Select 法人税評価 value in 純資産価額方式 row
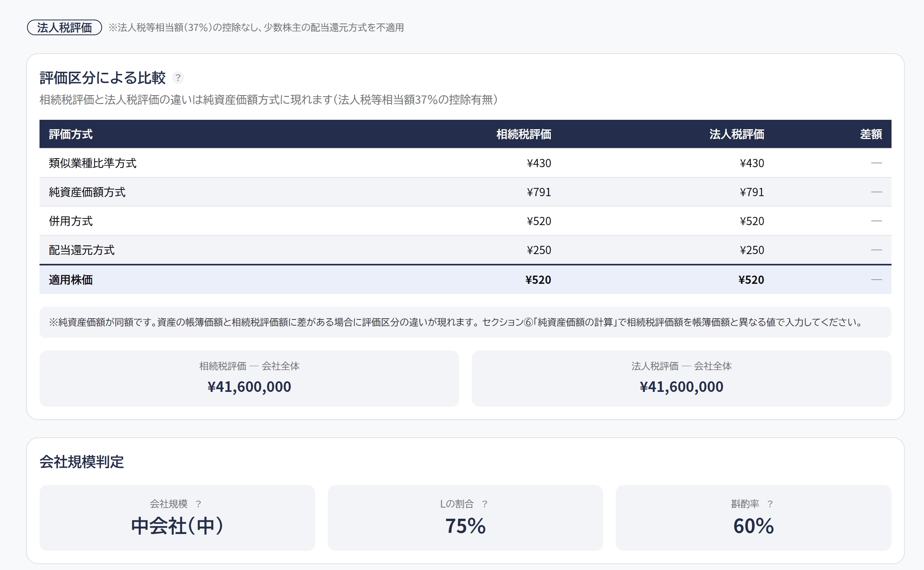 pos(752,192)
